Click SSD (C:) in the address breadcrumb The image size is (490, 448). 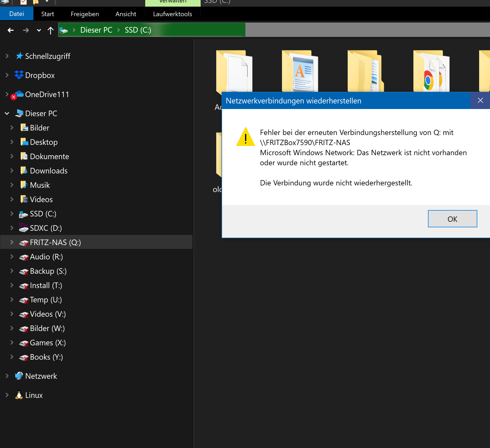tap(138, 30)
